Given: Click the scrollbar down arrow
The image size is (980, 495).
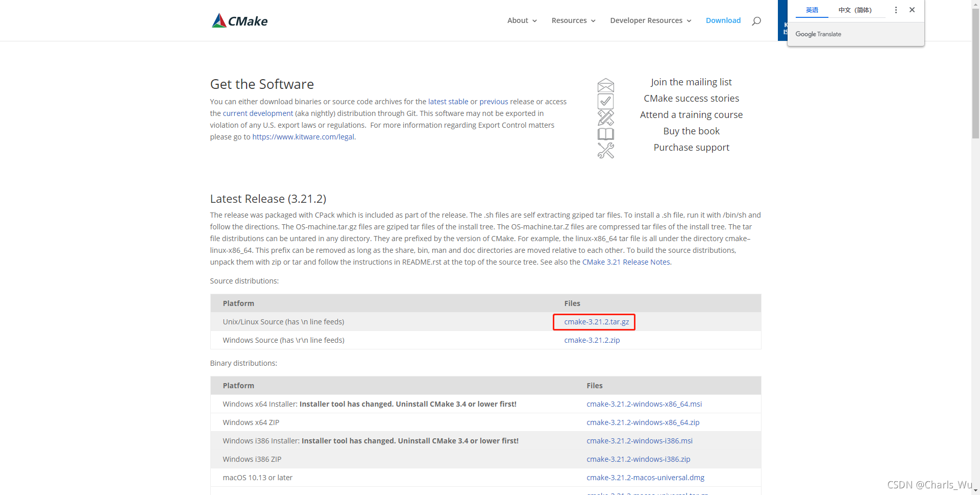Looking at the screenshot, I should (x=975, y=491).
